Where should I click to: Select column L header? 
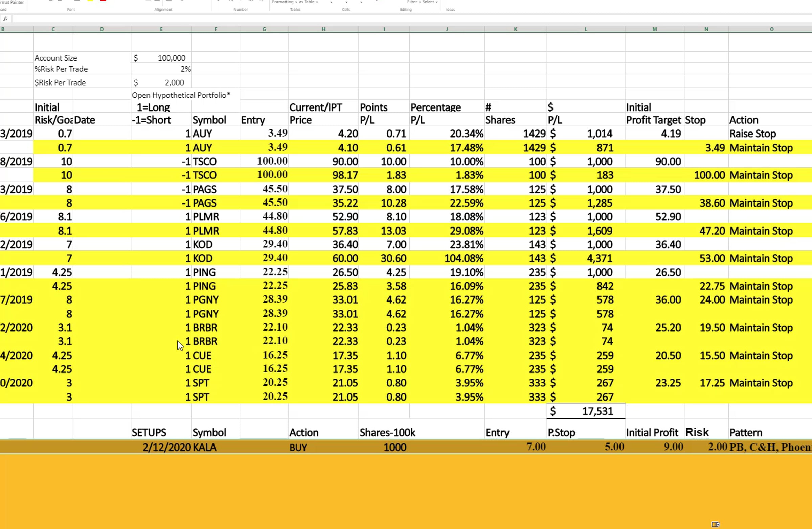click(586, 29)
